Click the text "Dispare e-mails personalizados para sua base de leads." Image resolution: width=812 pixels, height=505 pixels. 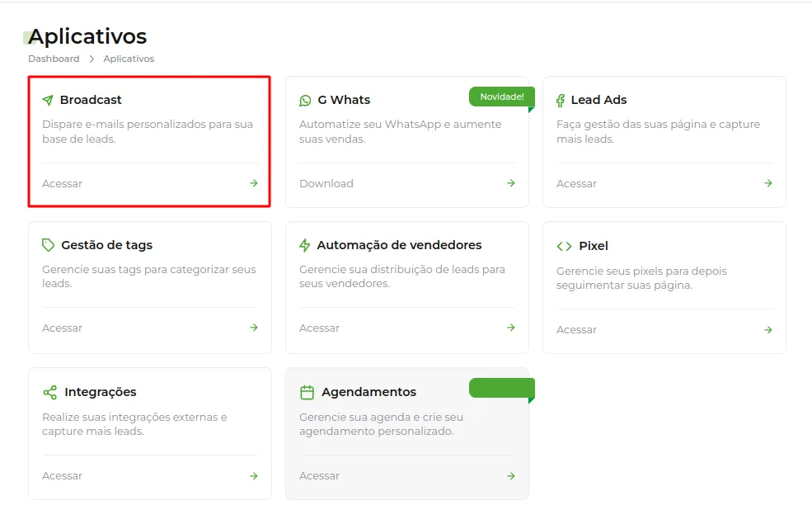pyautogui.click(x=148, y=132)
